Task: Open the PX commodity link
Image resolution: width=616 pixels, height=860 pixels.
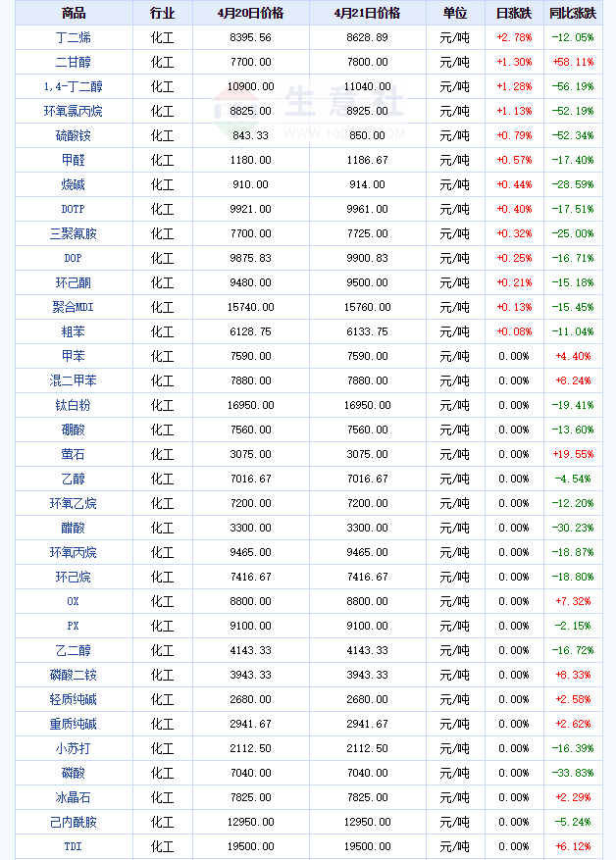Action: (x=74, y=626)
